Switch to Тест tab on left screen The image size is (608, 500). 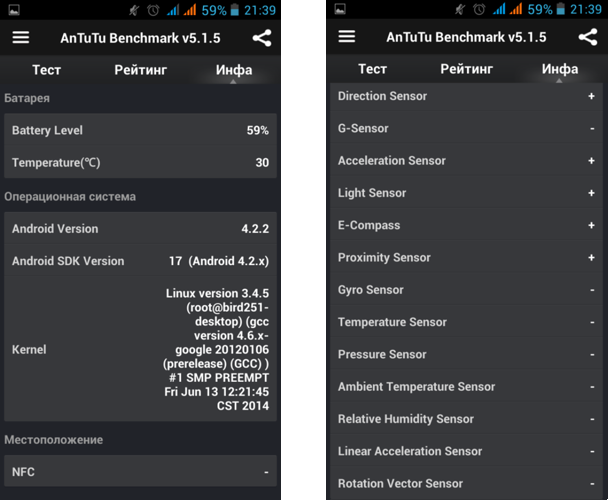tap(47, 70)
